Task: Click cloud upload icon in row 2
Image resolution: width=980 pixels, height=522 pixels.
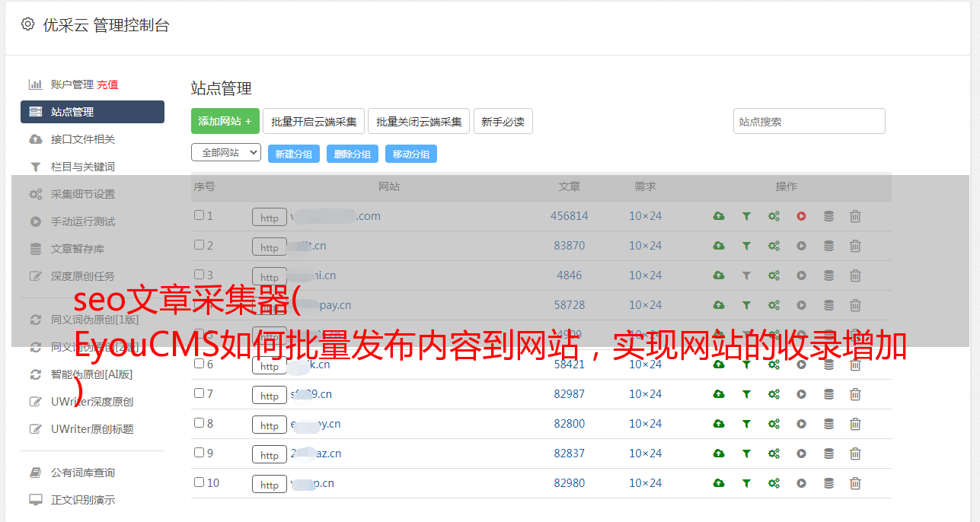Action: (x=718, y=246)
